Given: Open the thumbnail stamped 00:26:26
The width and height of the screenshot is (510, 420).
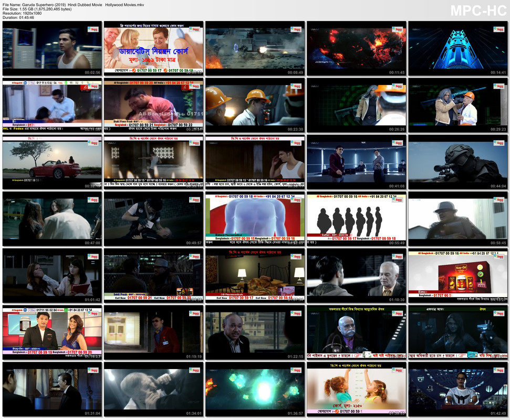Looking at the screenshot, I should click(x=357, y=105).
